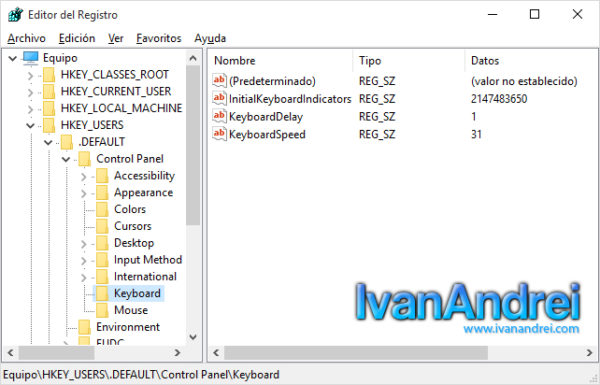Click the Registry Editor app icon in the title bar

(15, 15)
